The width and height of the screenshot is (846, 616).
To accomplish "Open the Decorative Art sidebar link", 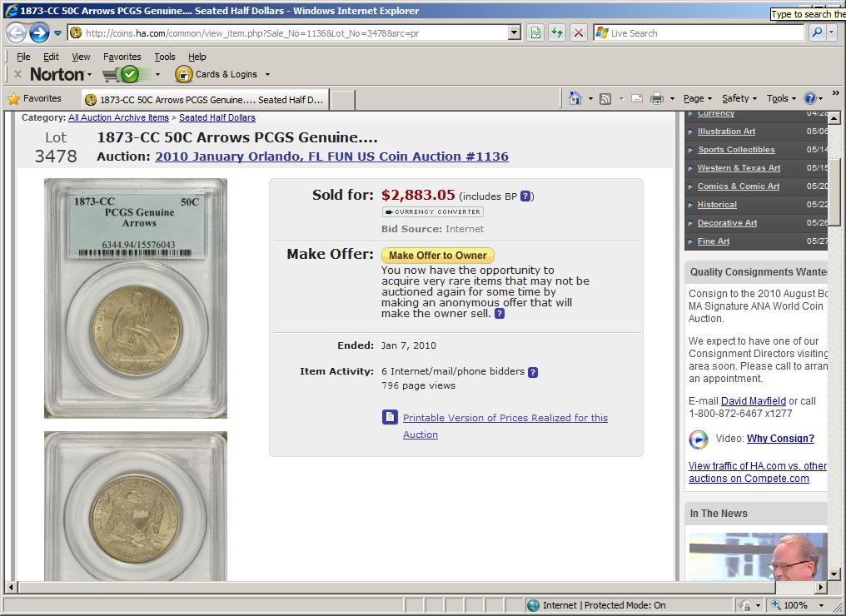I will 727,223.
